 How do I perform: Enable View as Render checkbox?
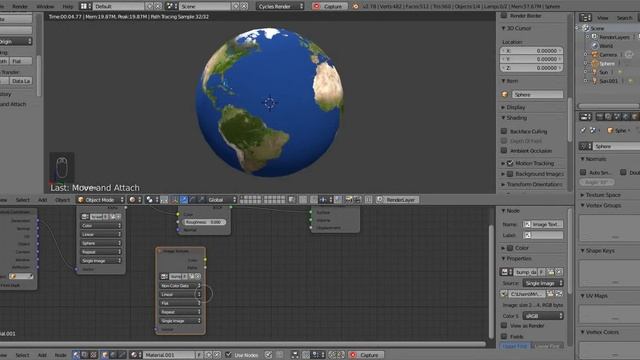[504, 325]
